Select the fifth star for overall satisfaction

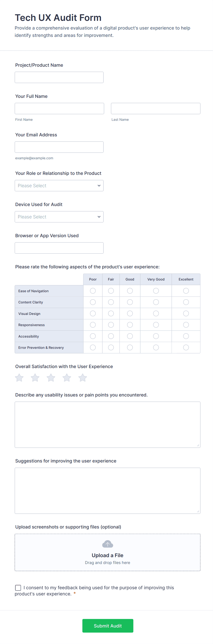point(82,378)
